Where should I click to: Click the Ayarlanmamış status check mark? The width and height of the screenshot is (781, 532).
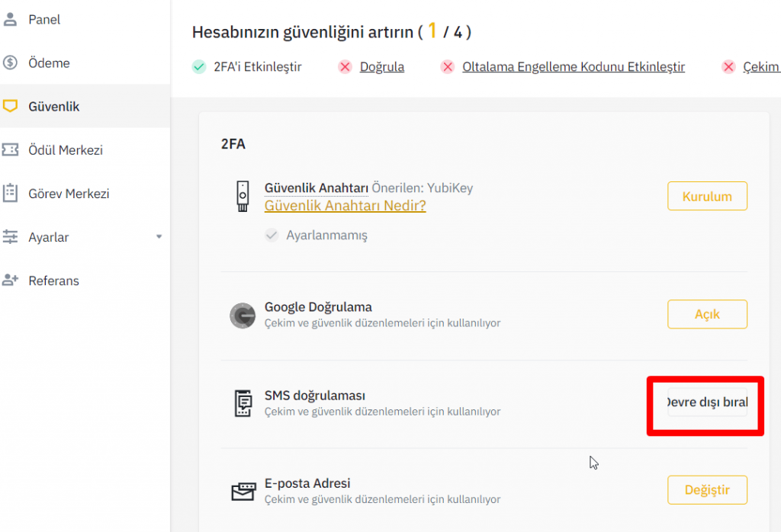pos(272,236)
